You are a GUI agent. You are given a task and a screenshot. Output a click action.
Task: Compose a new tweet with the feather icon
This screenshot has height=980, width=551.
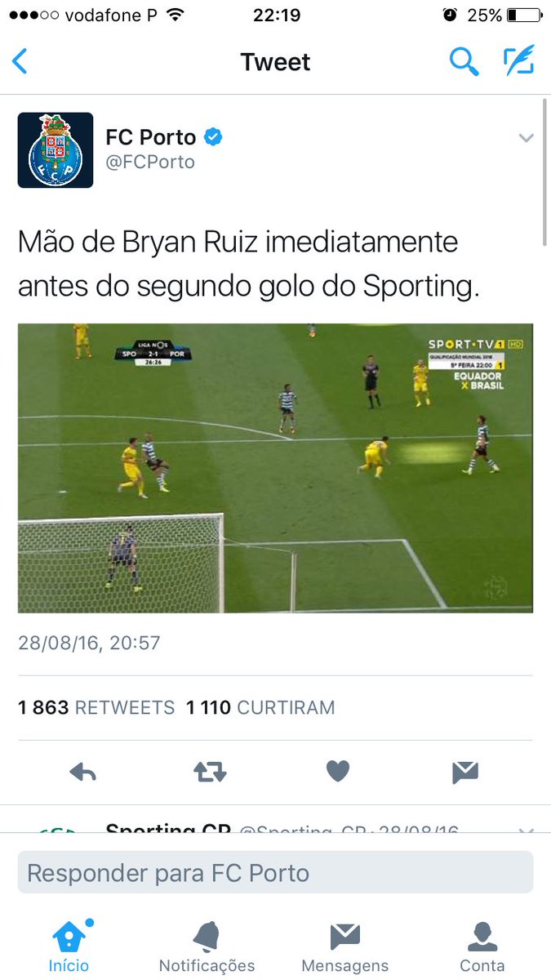[x=518, y=61]
